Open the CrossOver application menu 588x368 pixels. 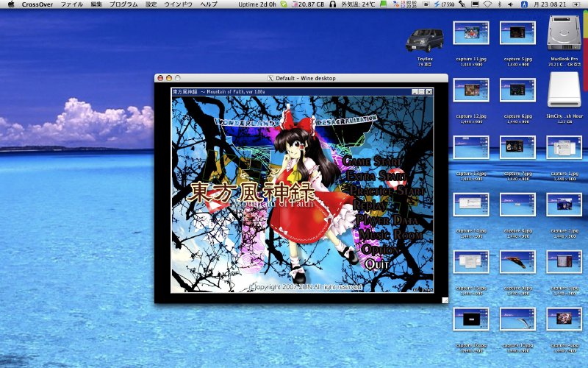pos(37,4)
